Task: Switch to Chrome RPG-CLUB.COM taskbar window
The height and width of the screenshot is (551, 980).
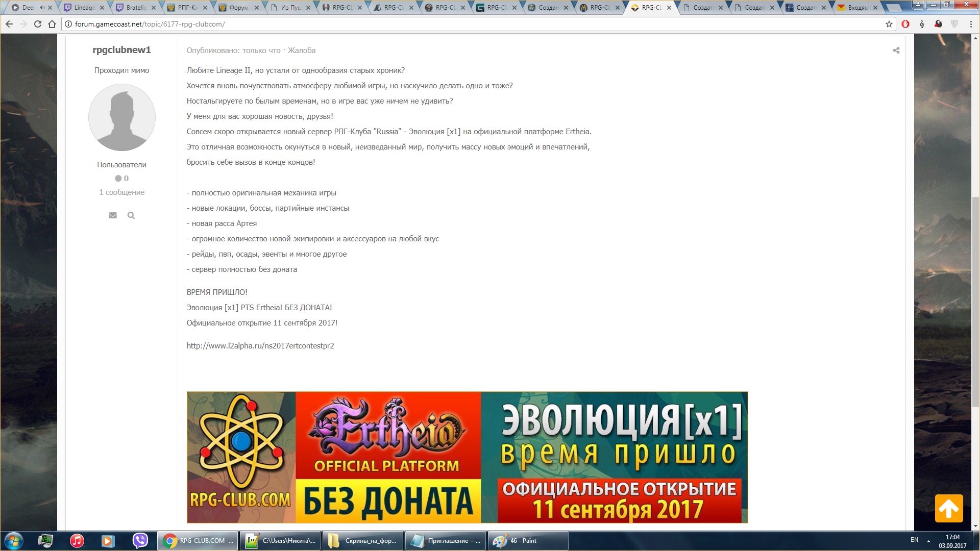Action: pyautogui.click(x=198, y=541)
